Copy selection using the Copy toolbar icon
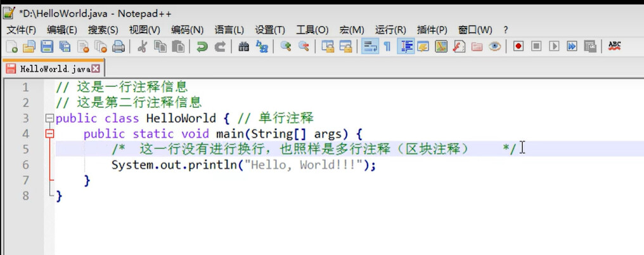644x255 pixels. click(160, 46)
